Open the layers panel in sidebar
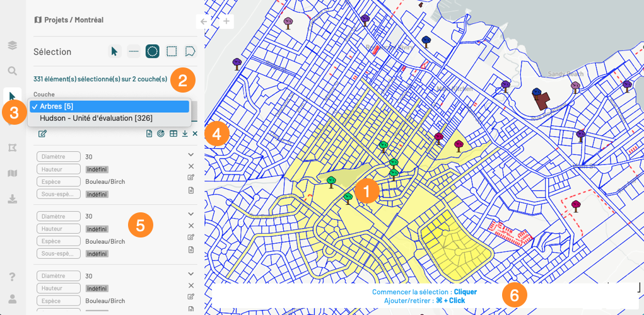 tap(12, 45)
